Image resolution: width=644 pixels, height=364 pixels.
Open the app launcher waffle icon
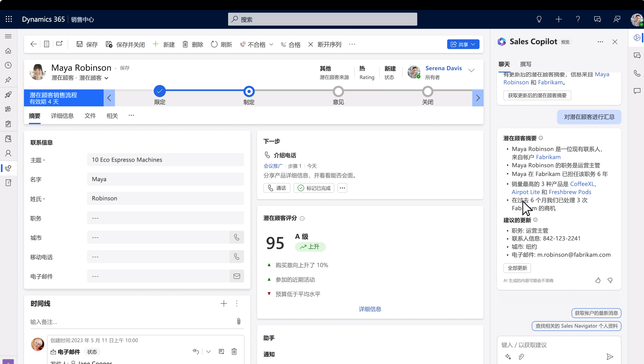pyautogui.click(x=9, y=19)
